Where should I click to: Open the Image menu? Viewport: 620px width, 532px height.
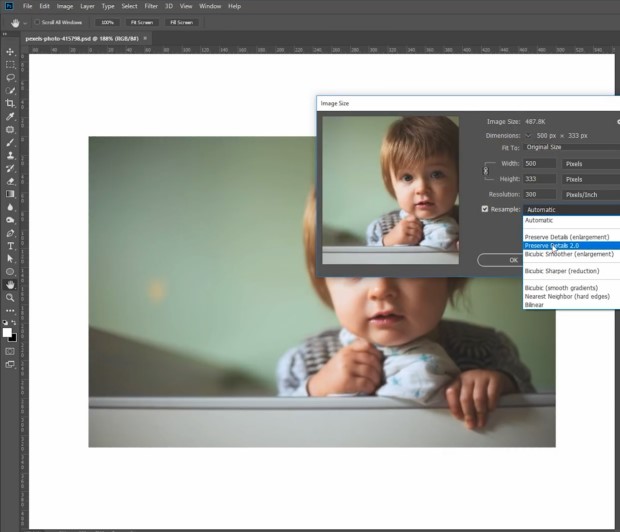[65, 6]
